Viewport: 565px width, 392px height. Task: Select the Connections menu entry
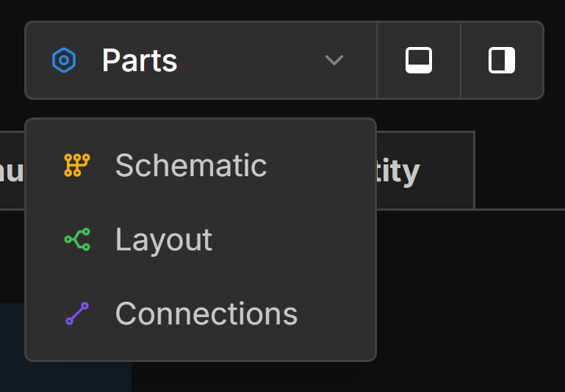click(x=206, y=313)
